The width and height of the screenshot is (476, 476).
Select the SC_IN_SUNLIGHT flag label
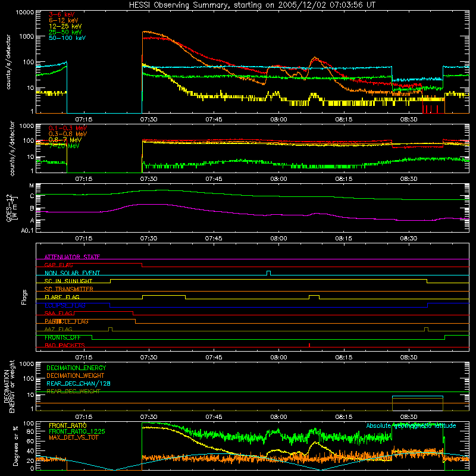pyautogui.click(x=68, y=281)
